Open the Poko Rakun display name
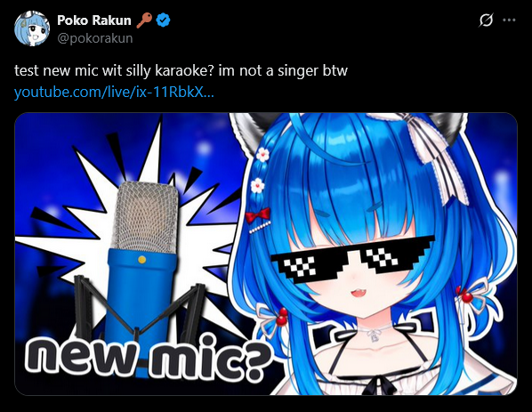 coord(94,20)
